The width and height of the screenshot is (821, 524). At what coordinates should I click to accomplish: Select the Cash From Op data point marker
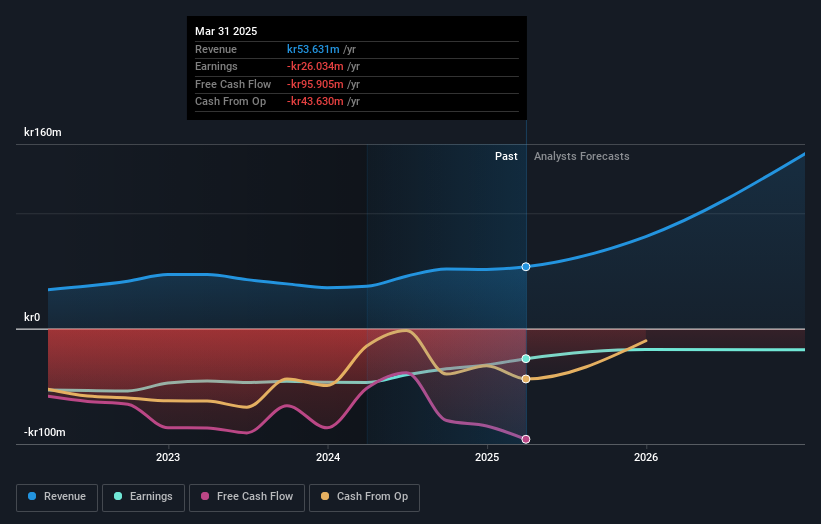point(526,379)
